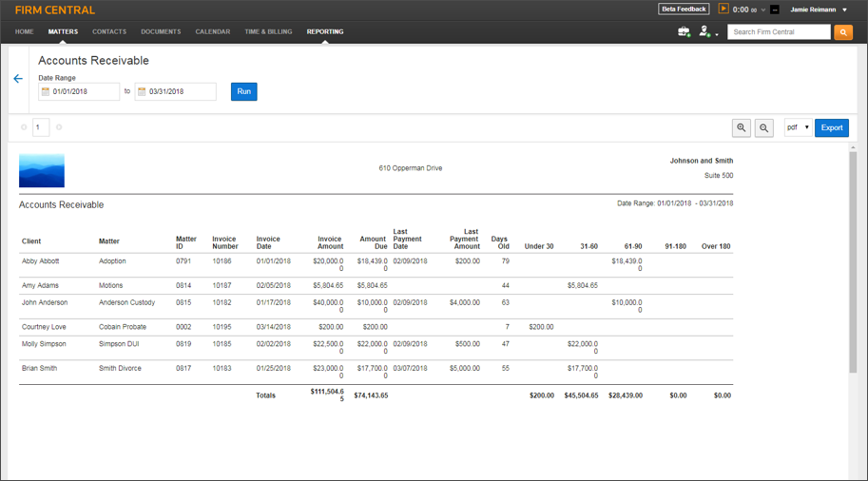
Task: Click the back arrow beside Accounts Receivable
Action: point(18,79)
